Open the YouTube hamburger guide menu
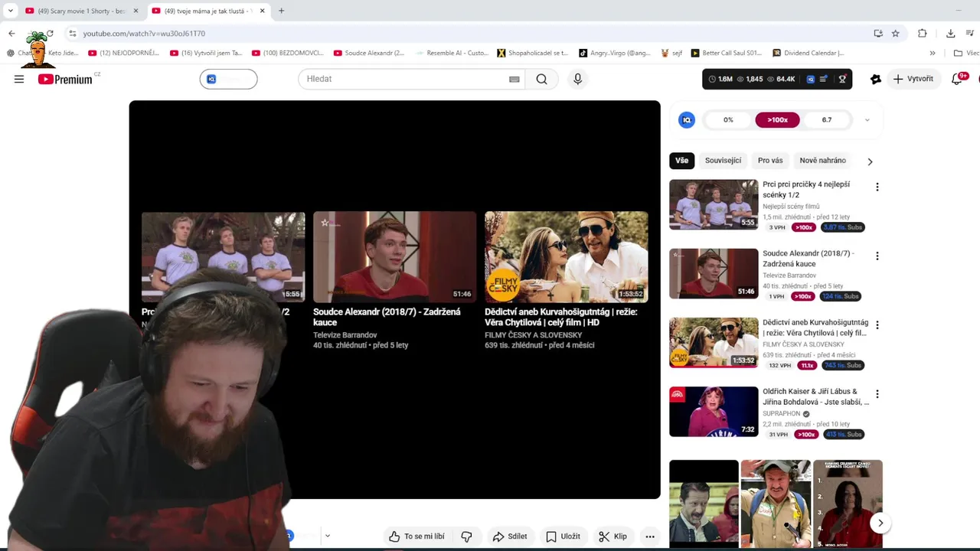980x551 pixels. pyautogui.click(x=19, y=79)
